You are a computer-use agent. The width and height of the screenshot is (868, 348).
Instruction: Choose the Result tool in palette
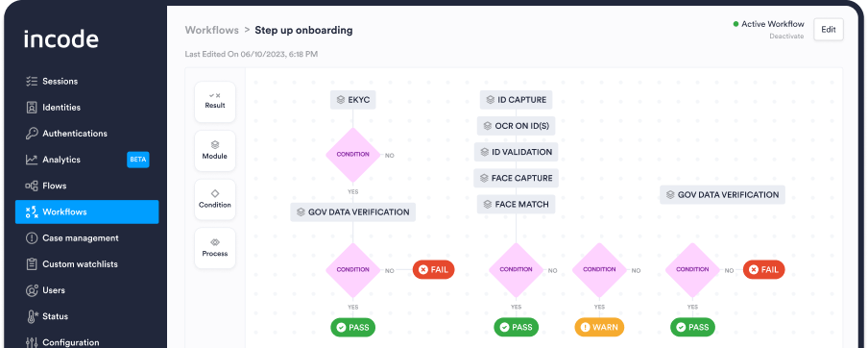[215, 102]
